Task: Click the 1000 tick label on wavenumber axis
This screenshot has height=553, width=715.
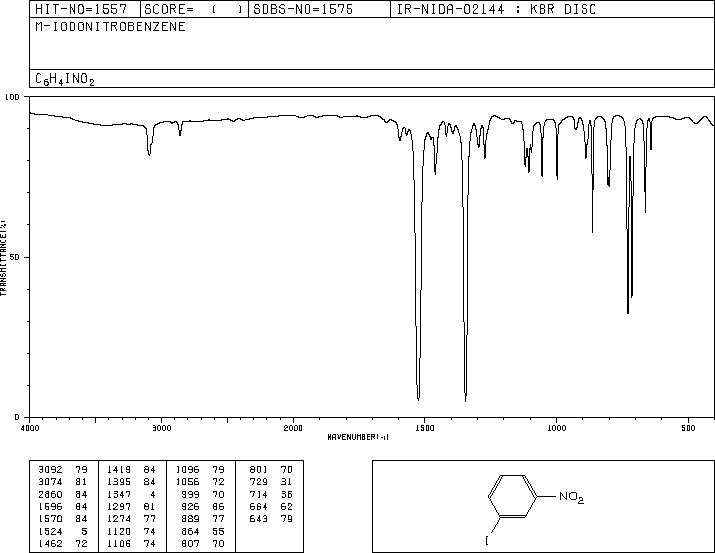Action: [x=556, y=428]
